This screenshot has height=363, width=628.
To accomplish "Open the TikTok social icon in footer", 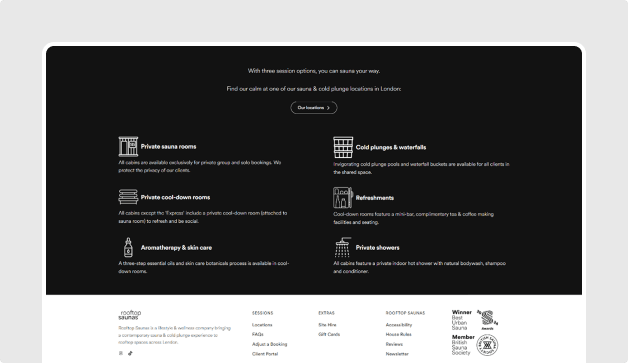I will pos(130,353).
